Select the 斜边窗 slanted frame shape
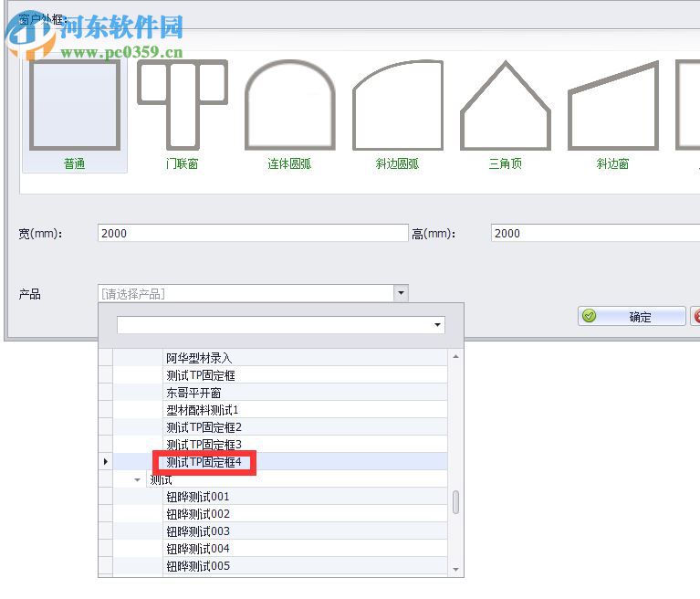This screenshot has height=599, width=700. tap(613, 115)
